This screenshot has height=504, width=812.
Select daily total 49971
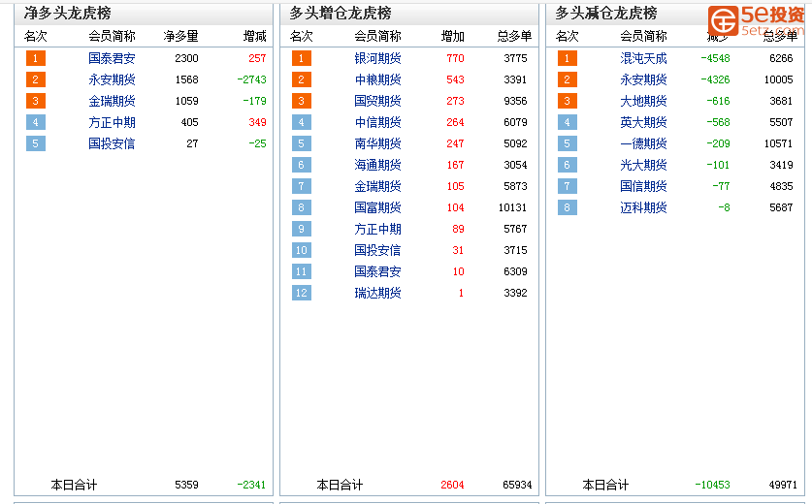tap(783, 485)
